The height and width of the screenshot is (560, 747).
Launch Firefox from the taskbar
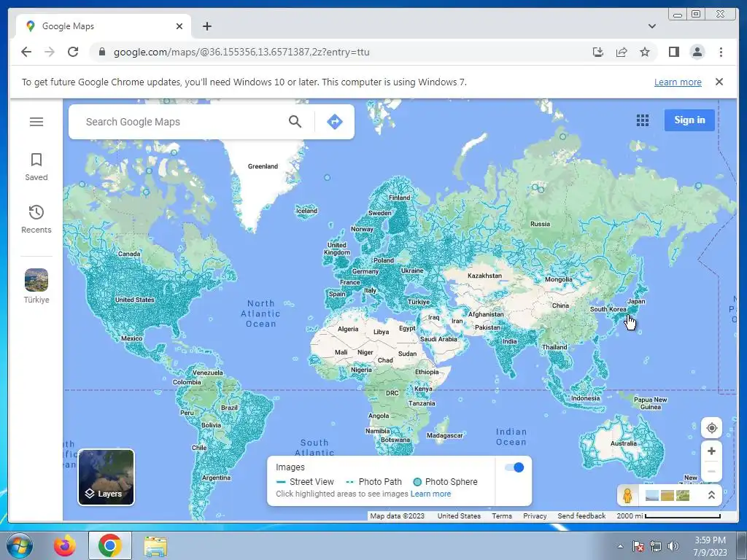tap(64, 545)
